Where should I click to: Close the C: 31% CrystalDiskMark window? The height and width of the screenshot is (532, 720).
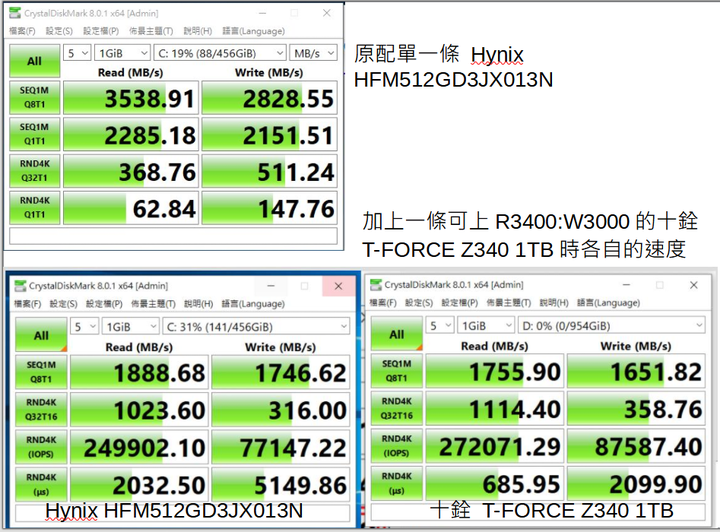click(338, 286)
